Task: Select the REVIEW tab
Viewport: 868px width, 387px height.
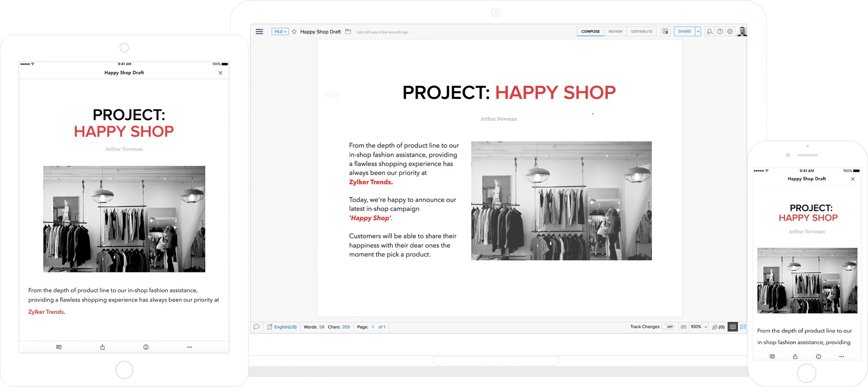Action: [615, 32]
